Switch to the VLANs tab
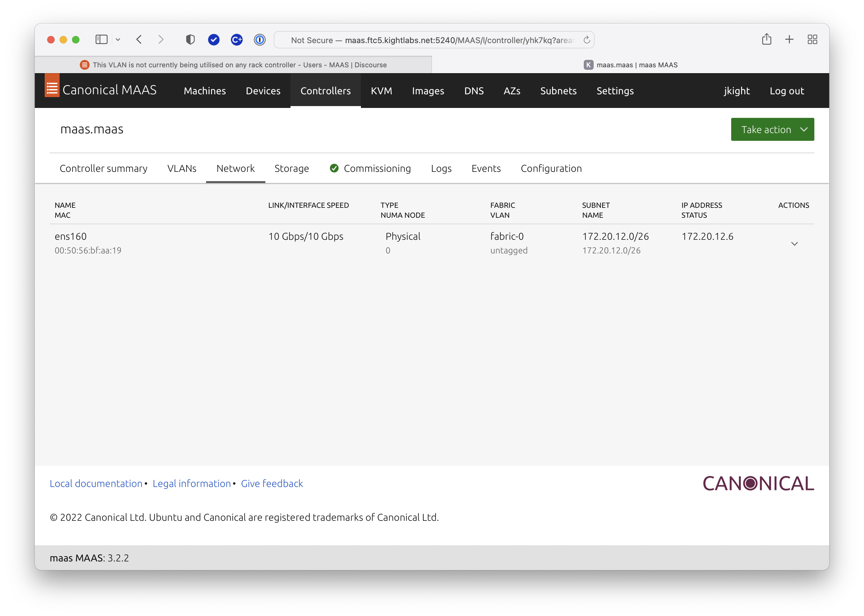Image resolution: width=864 pixels, height=616 pixels. tap(182, 168)
